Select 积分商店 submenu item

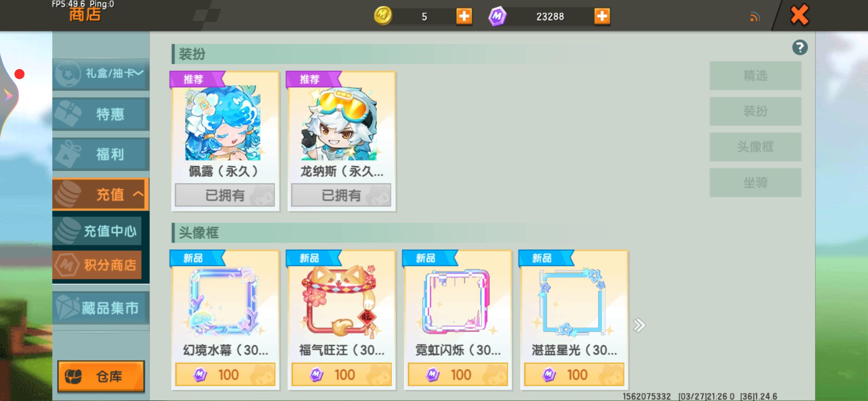[97, 265]
